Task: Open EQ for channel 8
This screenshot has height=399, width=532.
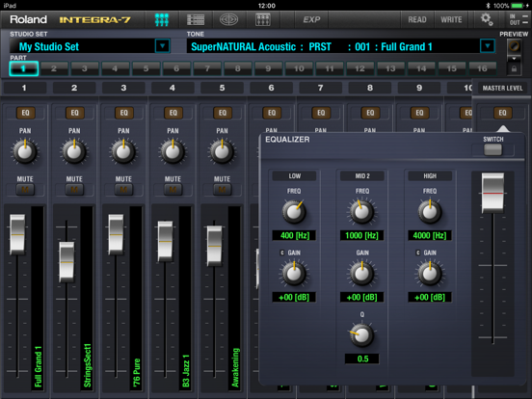Action: pos(370,113)
